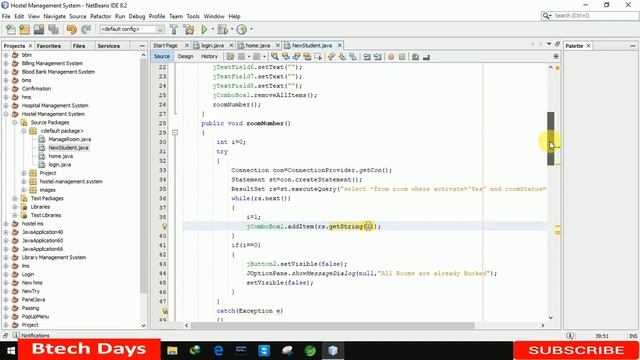Viewport: 640px width, 360px height.
Task: Click the Stop Macro Recording icon
Action: 402,57
